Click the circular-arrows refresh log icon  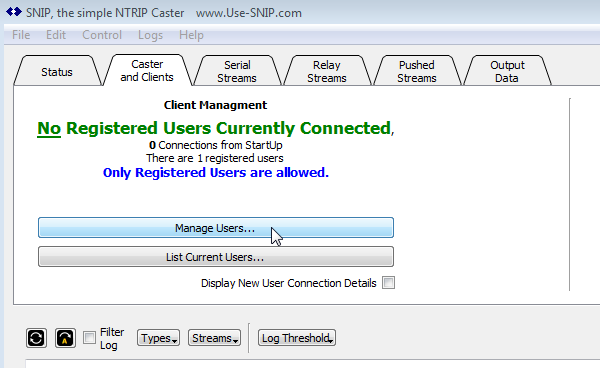pos(36,338)
